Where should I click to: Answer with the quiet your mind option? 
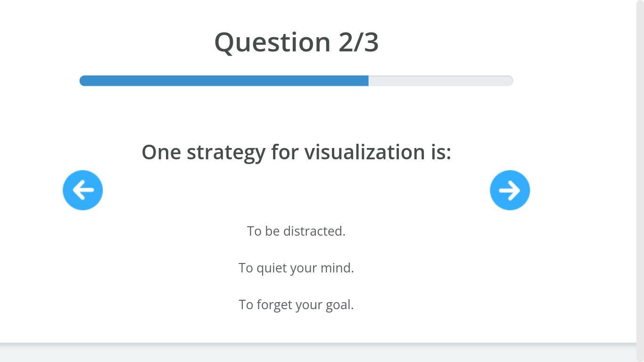click(296, 268)
